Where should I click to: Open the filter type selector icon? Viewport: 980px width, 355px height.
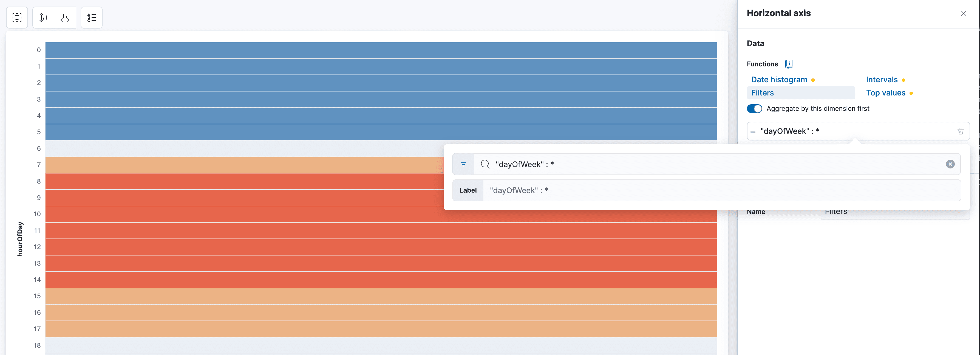click(463, 164)
